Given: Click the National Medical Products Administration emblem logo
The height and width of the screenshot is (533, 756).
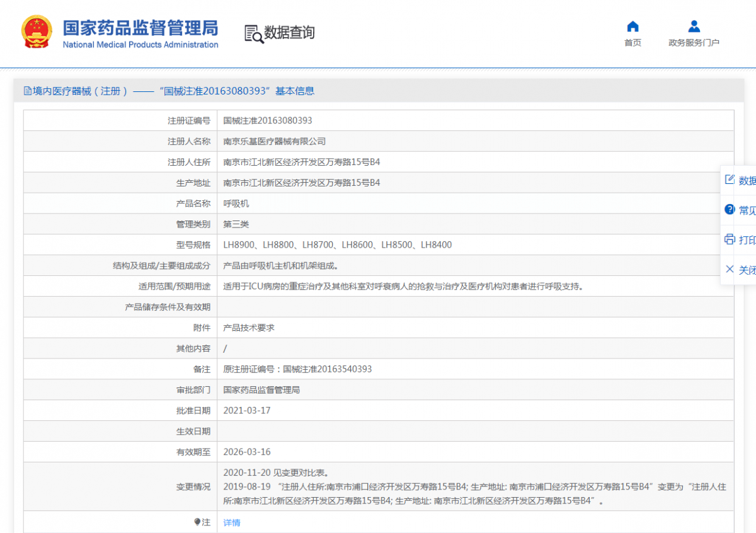Looking at the screenshot, I should click(37, 31).
